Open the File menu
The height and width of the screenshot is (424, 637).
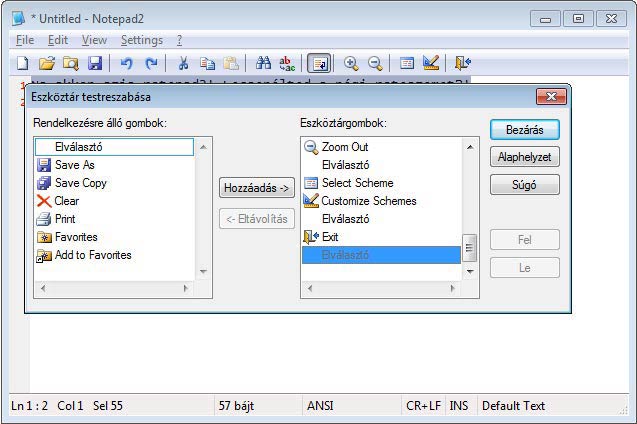(x=25, y=40)
